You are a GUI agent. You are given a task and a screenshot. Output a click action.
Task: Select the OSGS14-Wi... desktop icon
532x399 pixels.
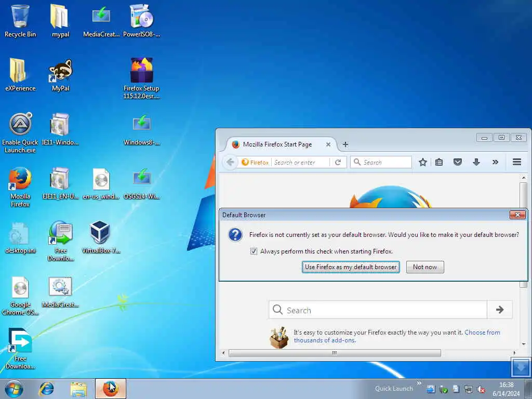point(141,183)
